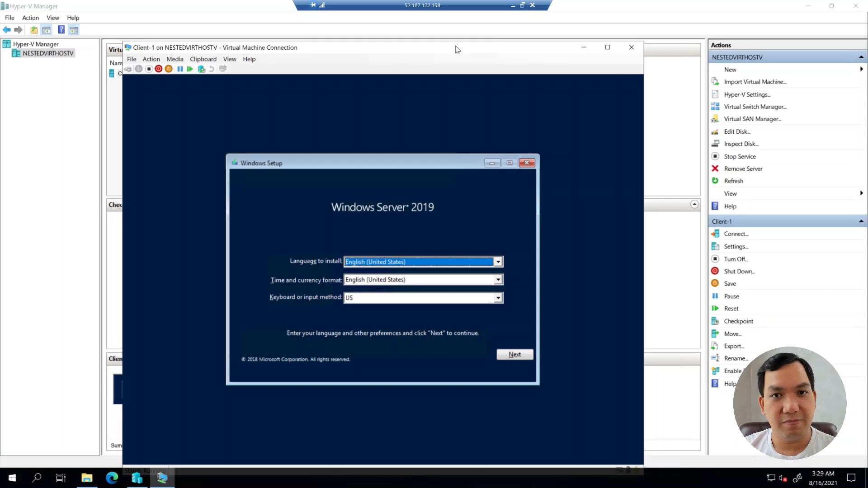Click Revert icon in VM toolbar

(211, 69)
